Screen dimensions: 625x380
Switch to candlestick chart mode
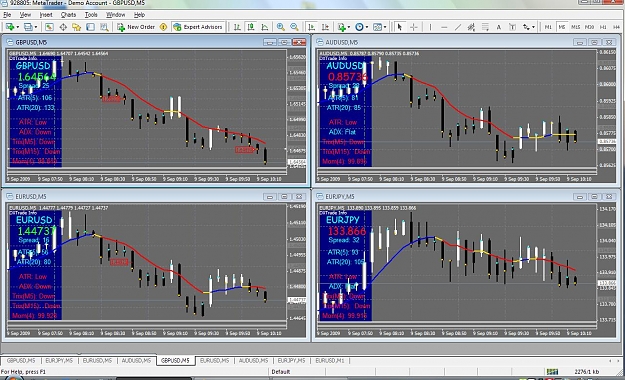251,27
